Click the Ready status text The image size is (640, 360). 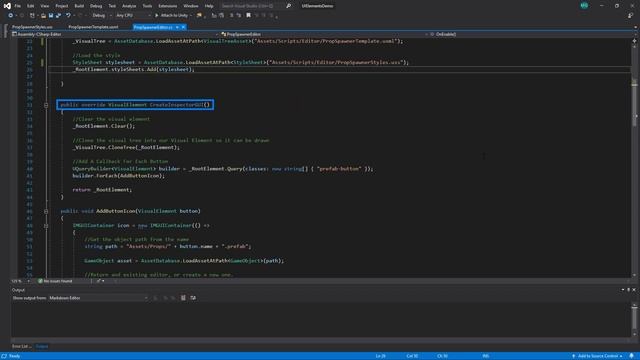pyautogui.click(x=14, y=356)
